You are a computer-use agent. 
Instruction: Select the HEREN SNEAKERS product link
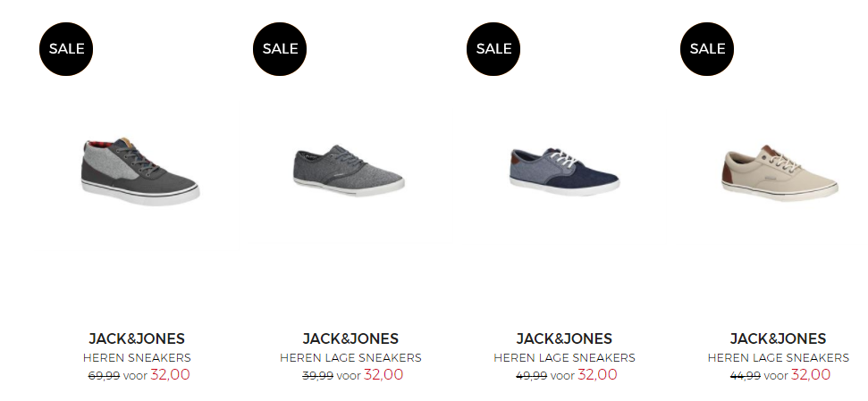click(x=137, y=358)
